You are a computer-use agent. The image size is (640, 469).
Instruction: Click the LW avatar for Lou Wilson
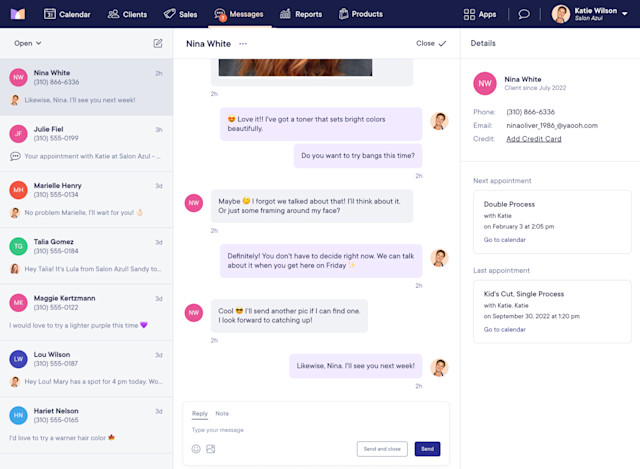(18, 359)
